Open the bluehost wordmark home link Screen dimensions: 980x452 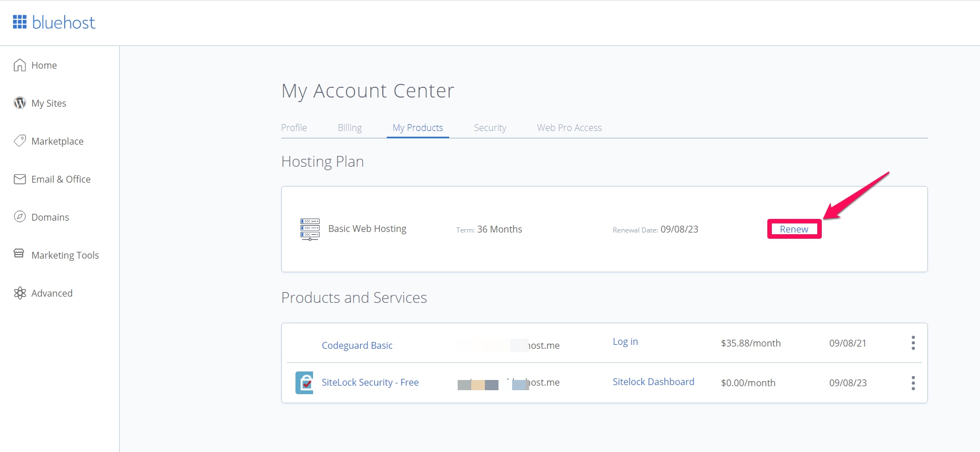[64, 23]
